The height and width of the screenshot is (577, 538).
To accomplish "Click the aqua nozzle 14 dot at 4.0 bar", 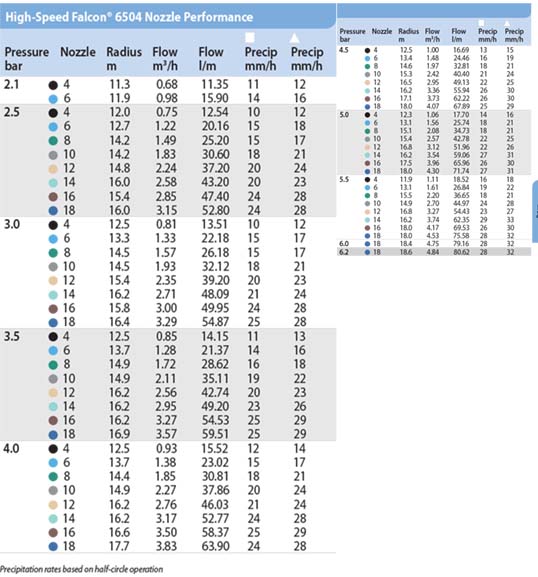I will click(53, 519).
